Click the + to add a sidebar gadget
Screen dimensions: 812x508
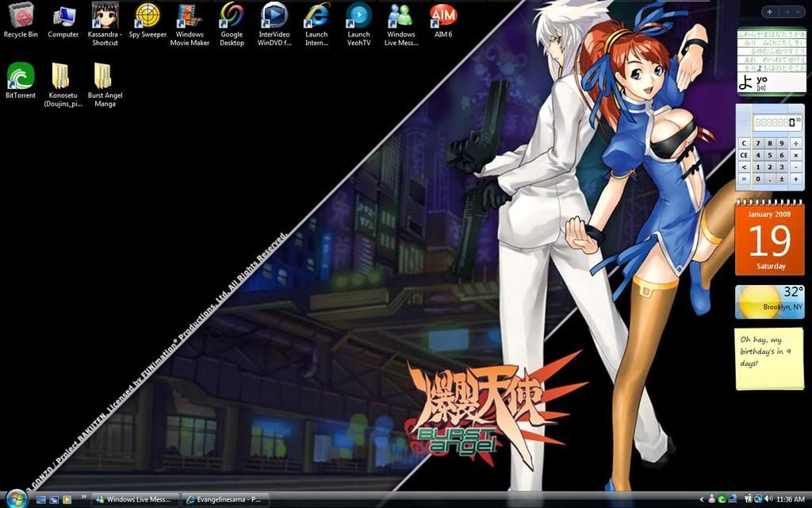(x=768, y=12)
